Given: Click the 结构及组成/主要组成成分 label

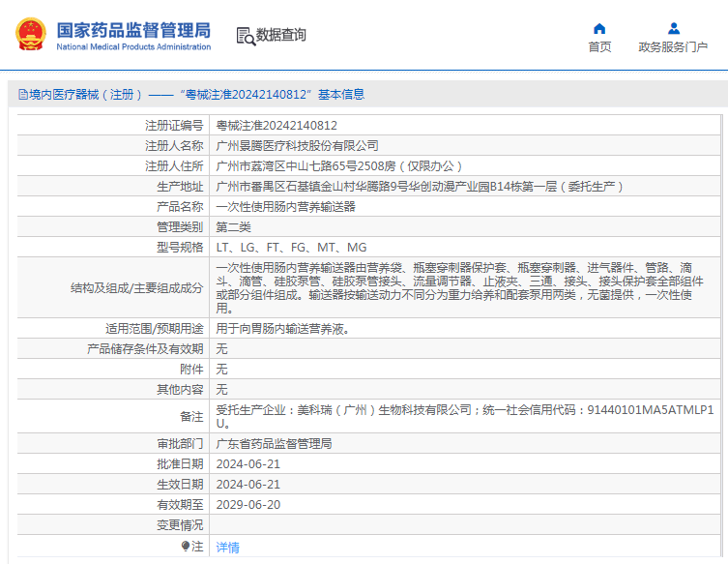Looking at the screenshot, I should pyautogui.click(x=137, y=288).
